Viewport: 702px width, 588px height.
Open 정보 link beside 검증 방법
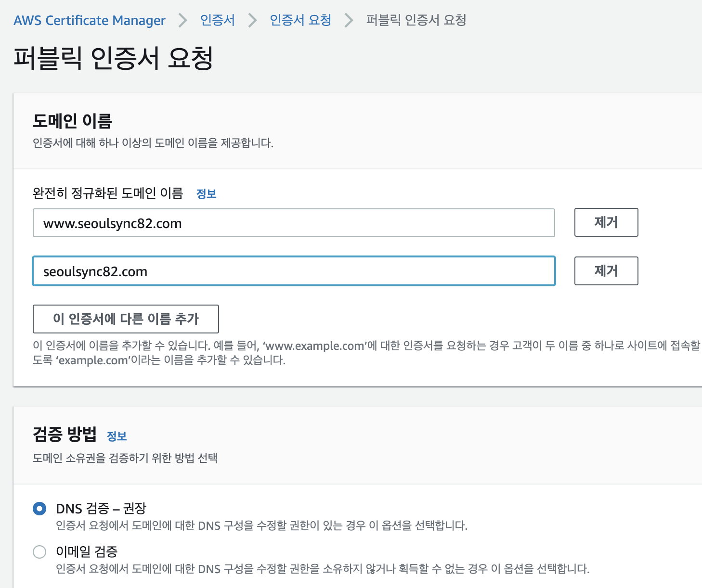[x=117, y=436]
